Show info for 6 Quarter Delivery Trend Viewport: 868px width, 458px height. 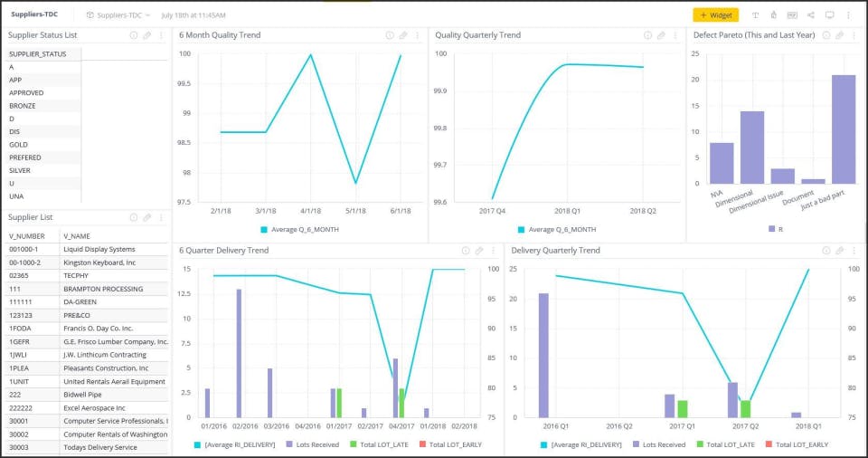pyautogui.click(x=466, y=251)
